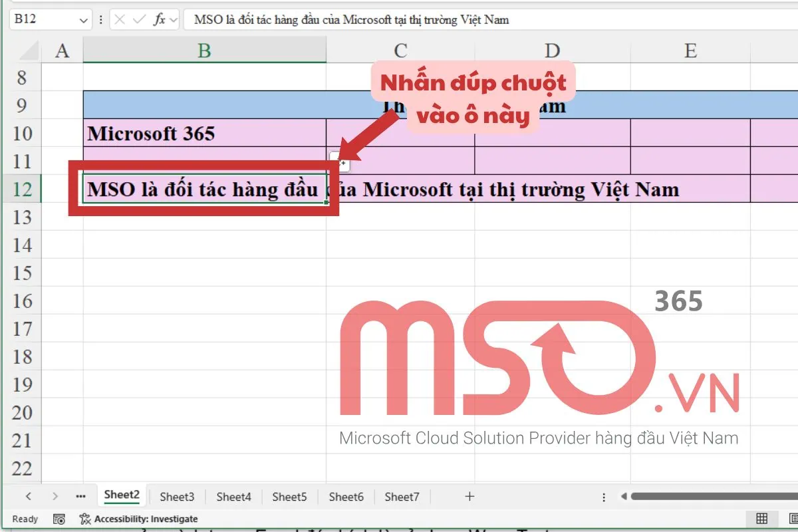Viewport: 798px width, 532px height.
Task: Select row 9 header
Action: [x=23, y=106]
